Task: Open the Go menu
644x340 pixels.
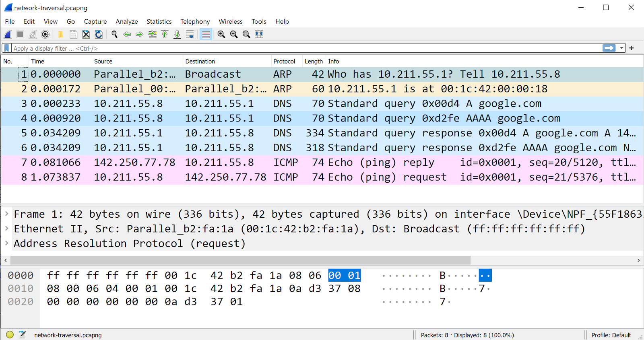Action: pos(71,21)
